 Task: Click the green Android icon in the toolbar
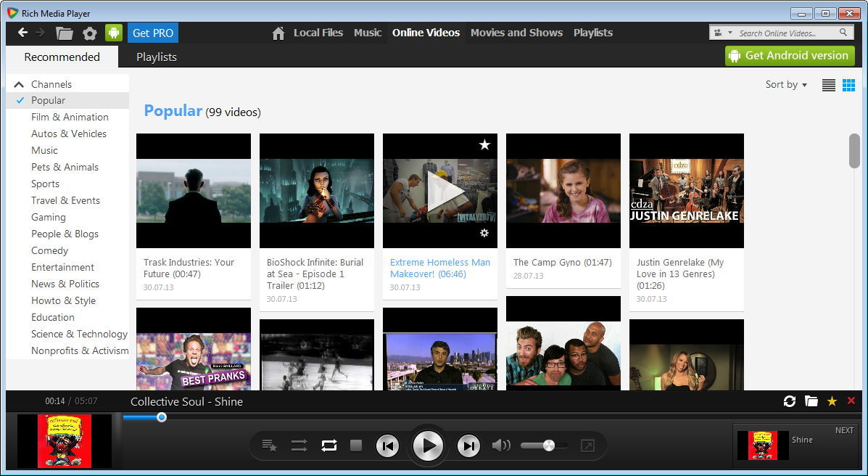[x=114, y=33]
